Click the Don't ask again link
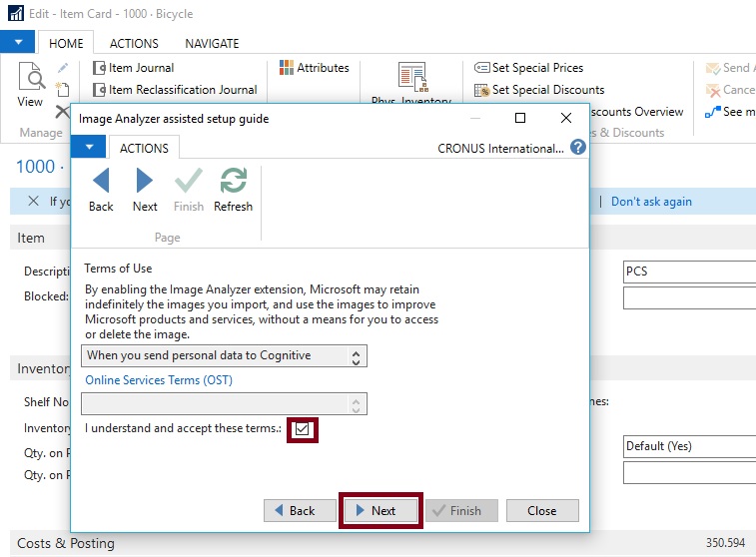The width and height of the screenshot is (756, 557). [651, 202]
